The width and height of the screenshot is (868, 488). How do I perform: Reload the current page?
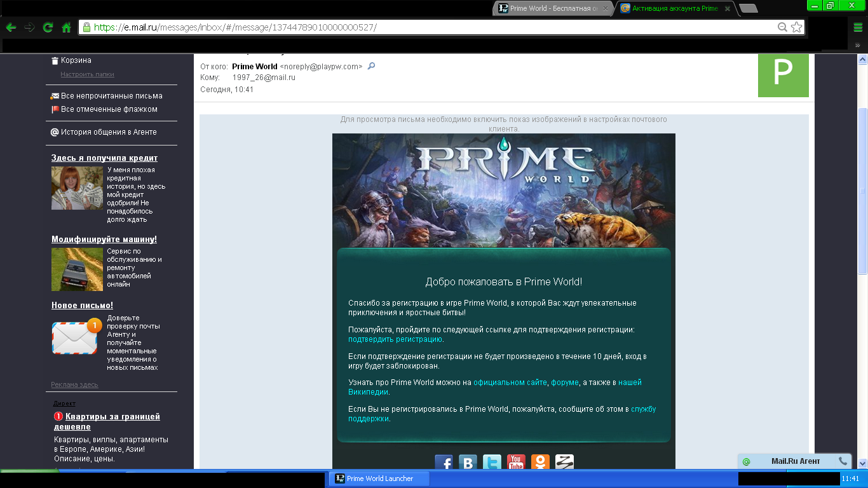[x=48, y=27]
